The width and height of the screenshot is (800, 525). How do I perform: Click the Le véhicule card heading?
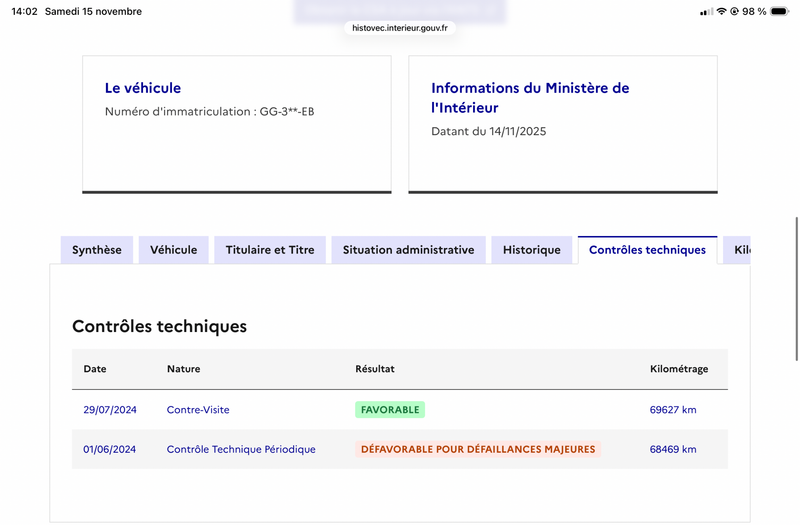click(x=143, y=88)
